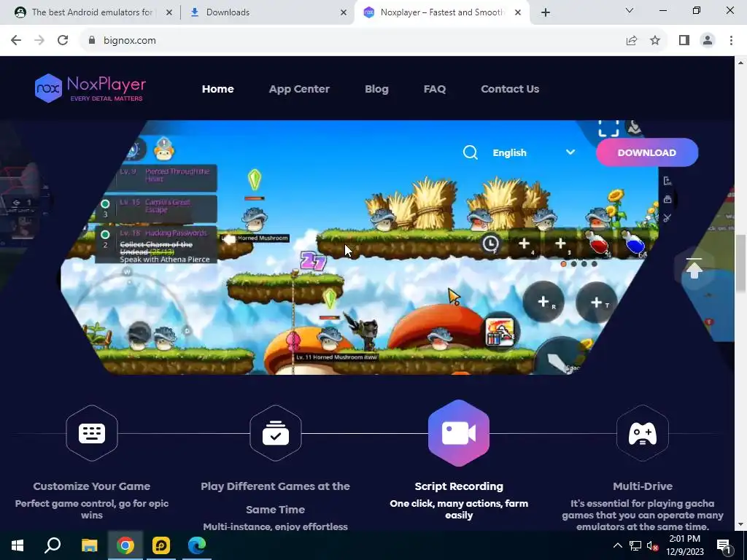Click the scroll-to-top arrow icon
Screen dimensions: 747x560
pyautogui.click(x=694, y=268)
